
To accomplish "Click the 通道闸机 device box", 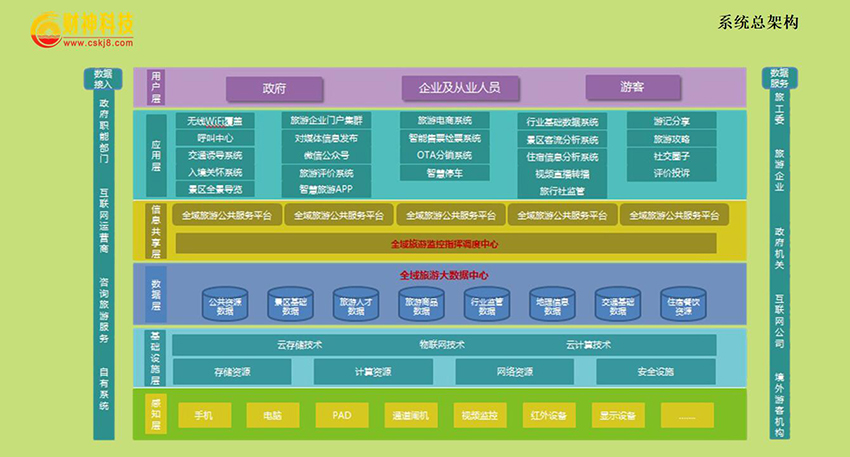I will click(x=411, y=415).
